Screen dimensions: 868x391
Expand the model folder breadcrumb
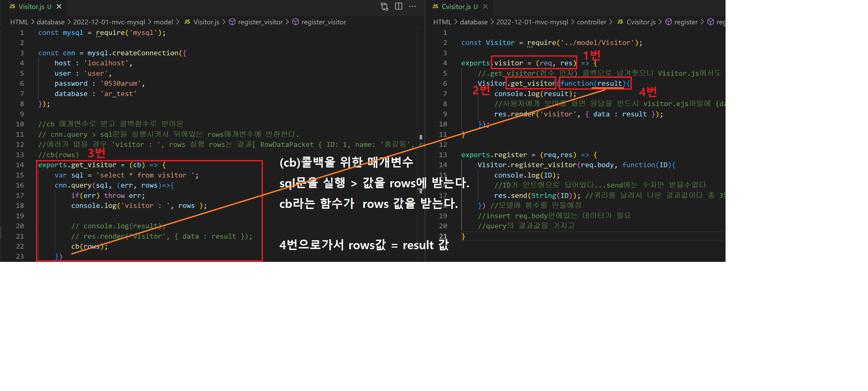point(163,22)
